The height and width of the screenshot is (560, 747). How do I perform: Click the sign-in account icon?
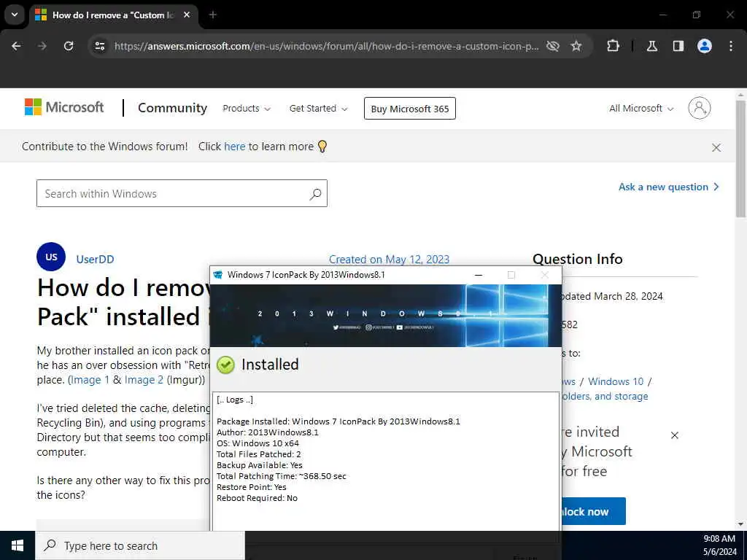(x=700, y=108)
